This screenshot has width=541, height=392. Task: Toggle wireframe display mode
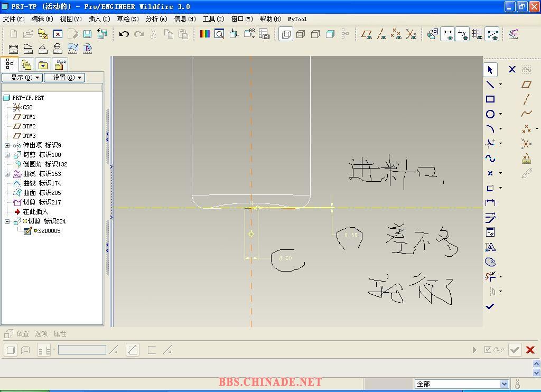tap(286, 34)
